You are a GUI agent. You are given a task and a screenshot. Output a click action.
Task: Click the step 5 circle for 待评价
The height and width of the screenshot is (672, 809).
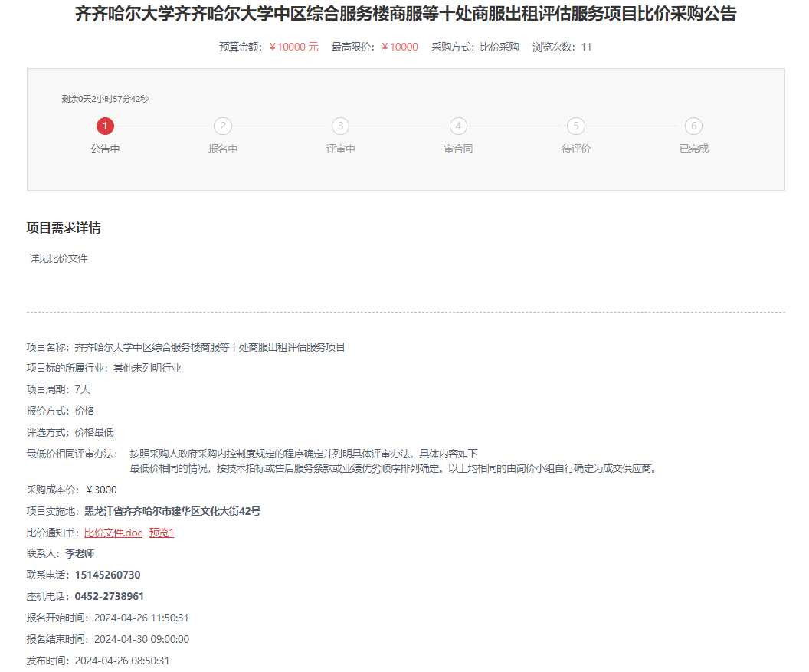click(575, 126)
